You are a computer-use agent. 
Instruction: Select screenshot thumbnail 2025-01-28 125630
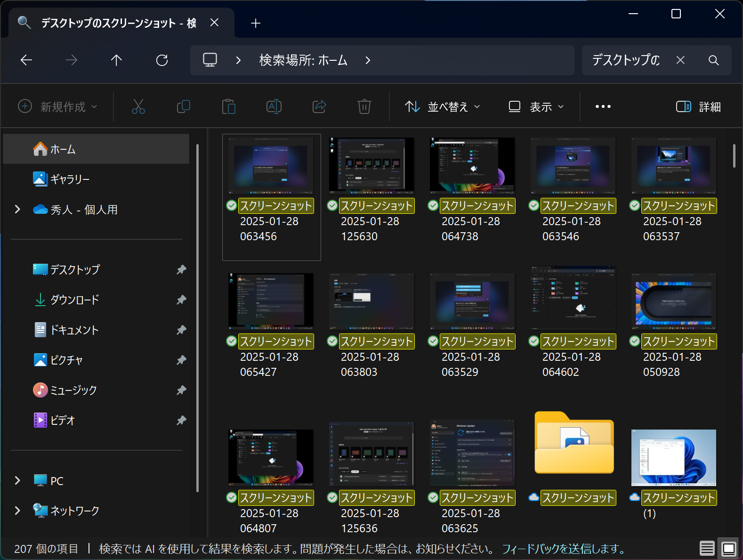click(371, 165)
